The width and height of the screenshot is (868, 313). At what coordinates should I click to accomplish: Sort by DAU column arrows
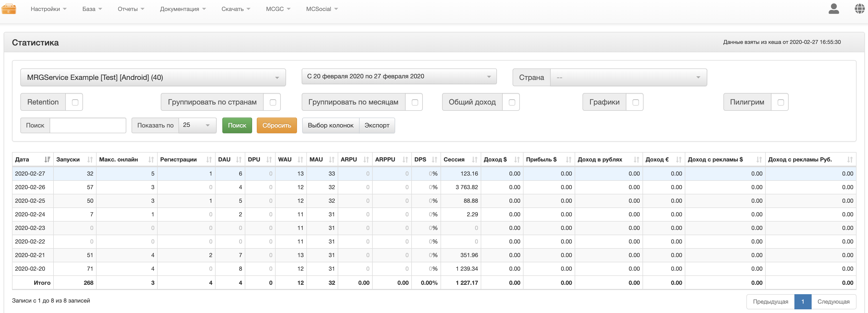pyautogui.click(x=239, y=160)
